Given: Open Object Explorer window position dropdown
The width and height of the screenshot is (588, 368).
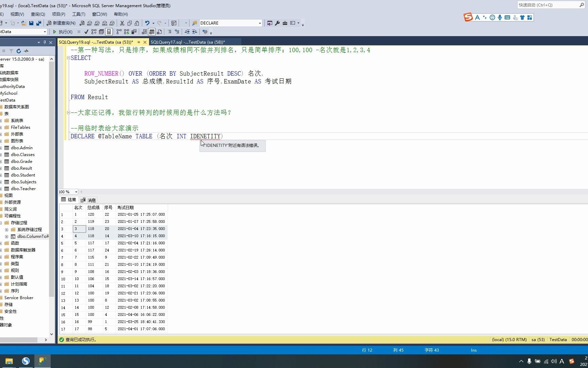Looking at the screenshot, I should [x=38, y=42].
